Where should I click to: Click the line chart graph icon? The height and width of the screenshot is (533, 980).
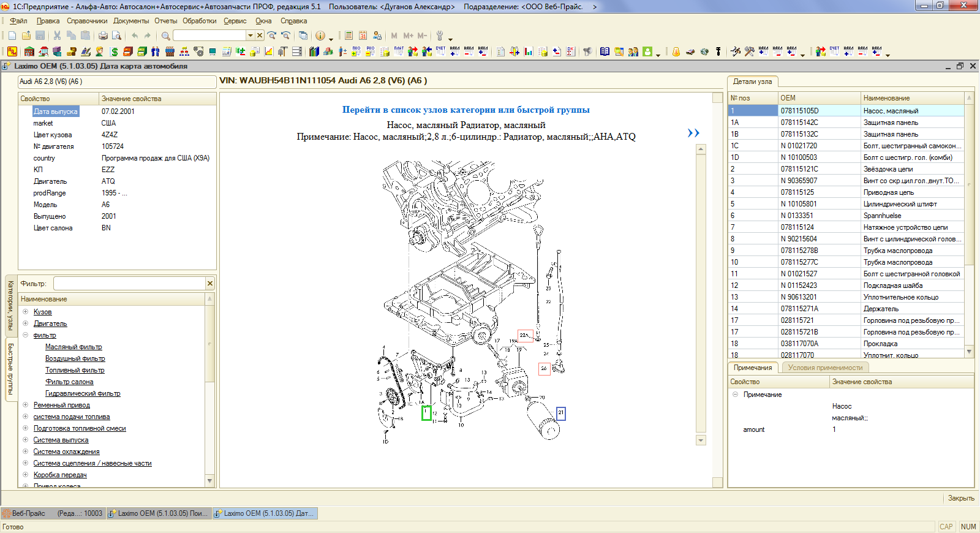coord(269,51)
